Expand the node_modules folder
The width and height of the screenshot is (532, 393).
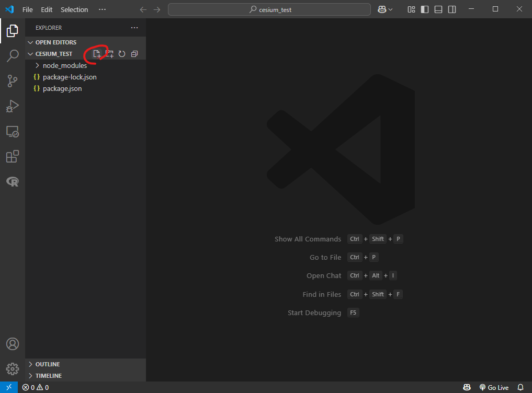click(64, 65)
